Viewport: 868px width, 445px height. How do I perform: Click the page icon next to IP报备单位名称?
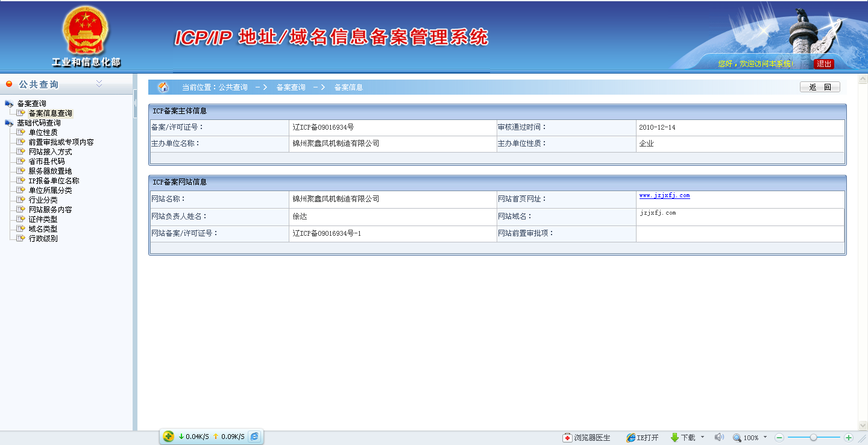pyautogui.click(x=21, y=181)
